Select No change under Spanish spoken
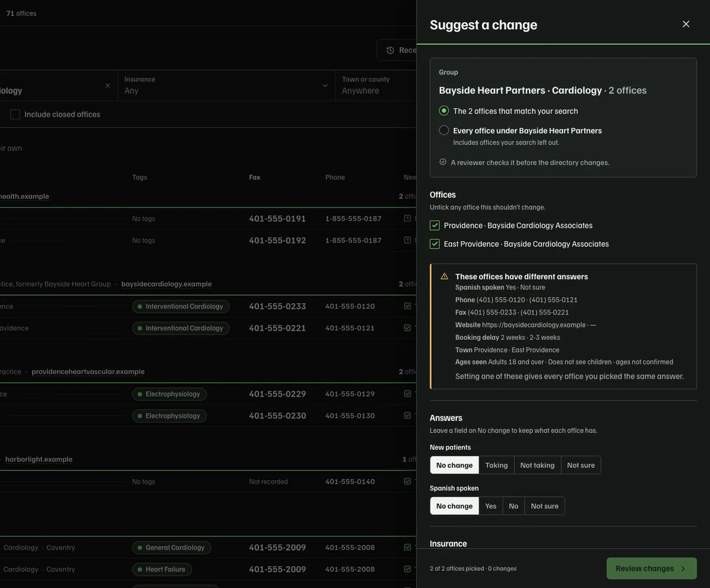Screen dimensions: 710x588 pos(454,506)
